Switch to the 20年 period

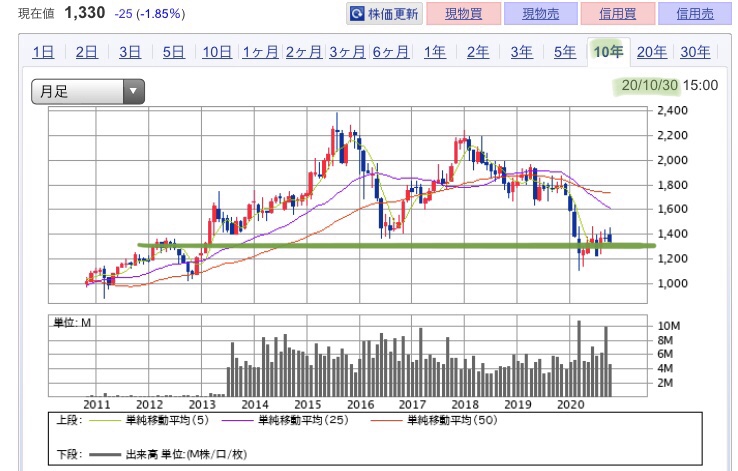point(652,52)
